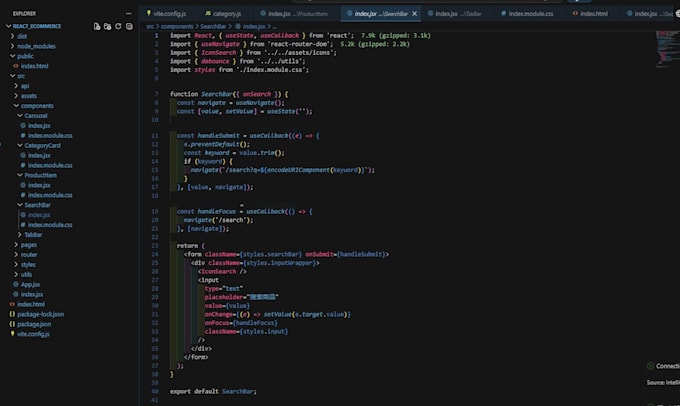Collapse the public folder

point(12,56)
